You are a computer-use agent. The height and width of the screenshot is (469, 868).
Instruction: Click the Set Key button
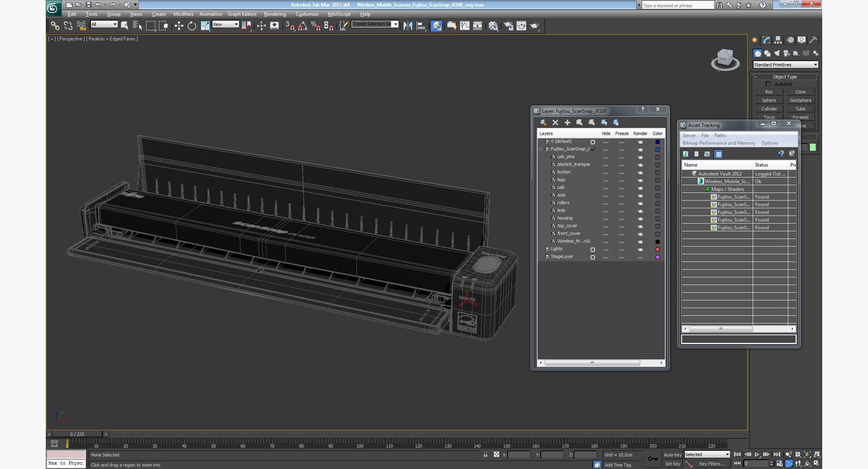[x=673, y=464]
